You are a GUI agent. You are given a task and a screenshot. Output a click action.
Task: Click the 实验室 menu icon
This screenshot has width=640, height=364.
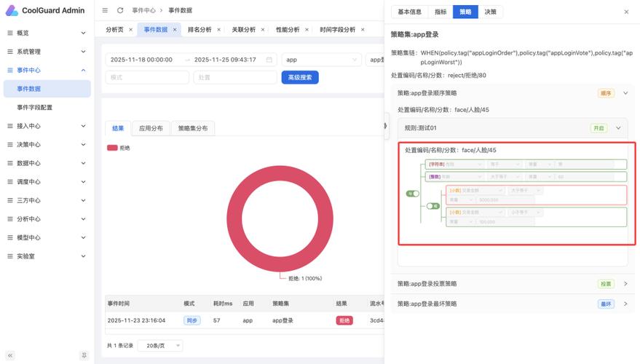(x=10, y=256)
